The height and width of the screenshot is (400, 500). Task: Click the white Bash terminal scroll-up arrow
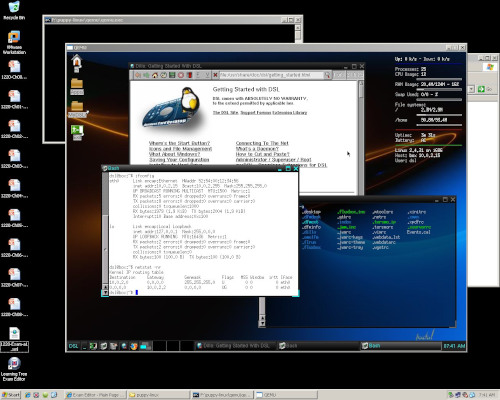click(x=105, y=287)
